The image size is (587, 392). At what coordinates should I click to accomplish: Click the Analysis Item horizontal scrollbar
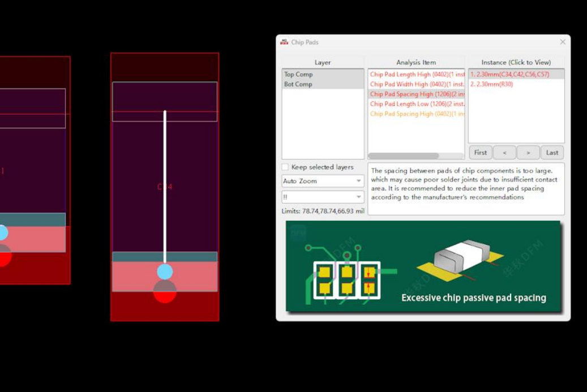click(x=404, y=156)
